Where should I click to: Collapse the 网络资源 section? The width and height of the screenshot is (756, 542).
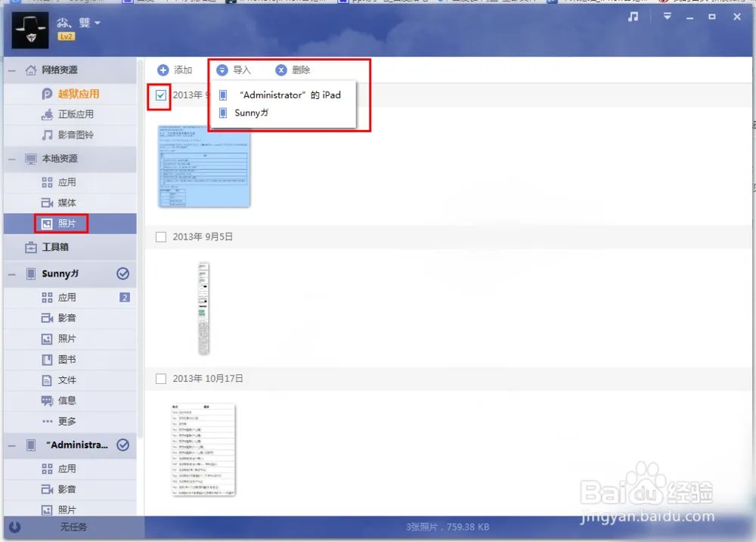point(11,70)
